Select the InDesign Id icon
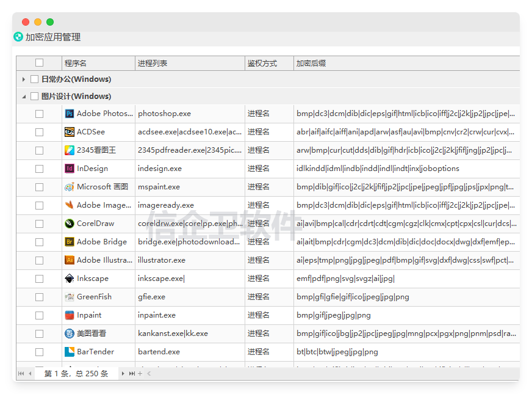The width and height of the screenshot is (532, 394). [69, 169]
